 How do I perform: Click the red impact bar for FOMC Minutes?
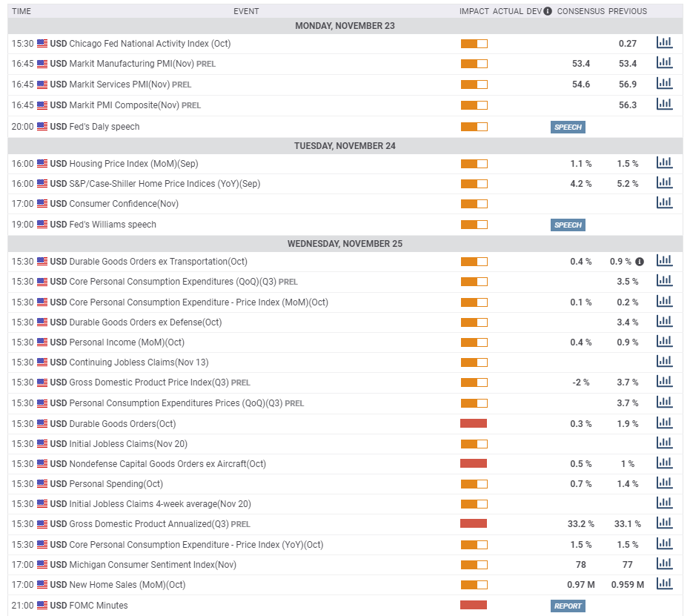coord(474,605)
